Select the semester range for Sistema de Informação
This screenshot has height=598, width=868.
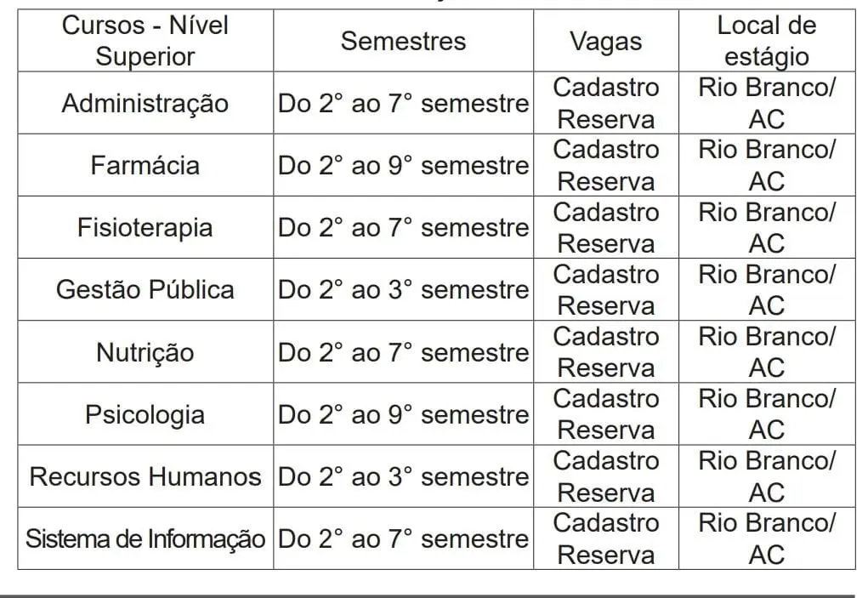403,538
